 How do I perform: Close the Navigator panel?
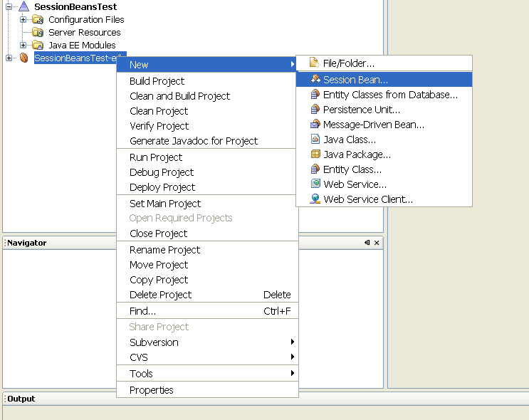tap(377, 243)
